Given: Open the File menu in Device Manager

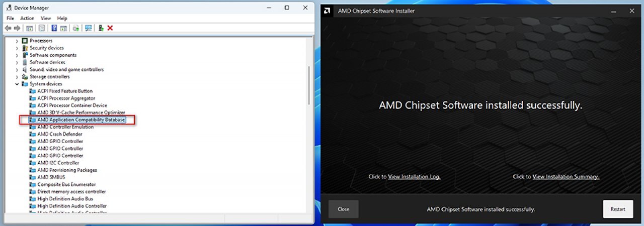Looking at the screenshot, I should tap(10, 18).
